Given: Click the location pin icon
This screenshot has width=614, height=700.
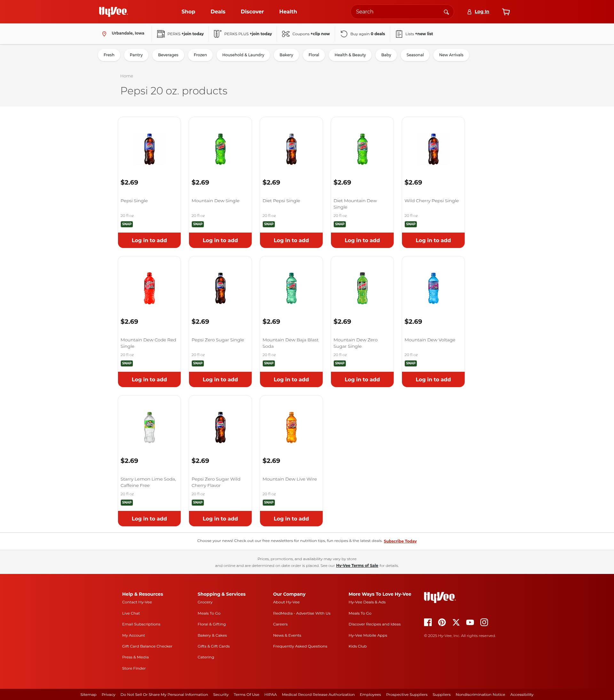Looking at the screenshot, I should pyautogui.click(x=104, y=34).
